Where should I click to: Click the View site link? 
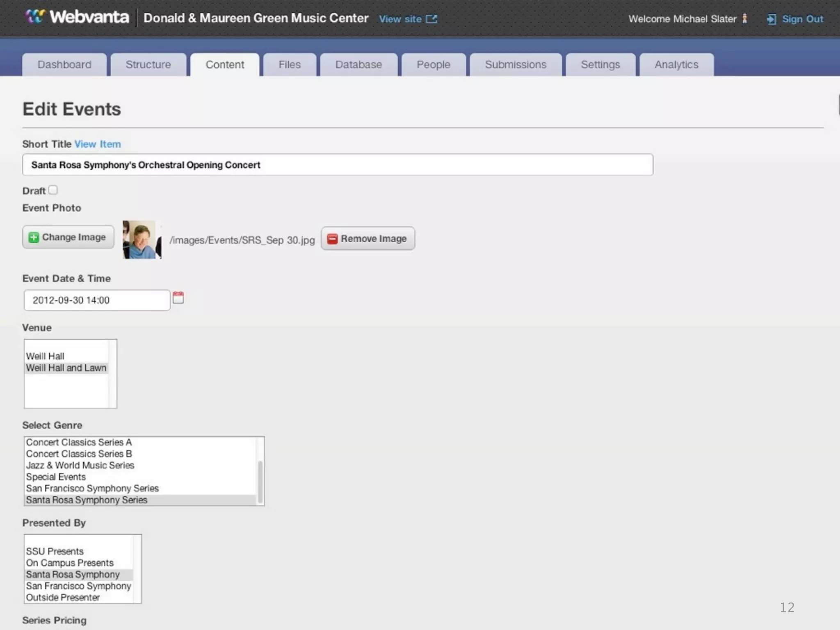(400, 19)
